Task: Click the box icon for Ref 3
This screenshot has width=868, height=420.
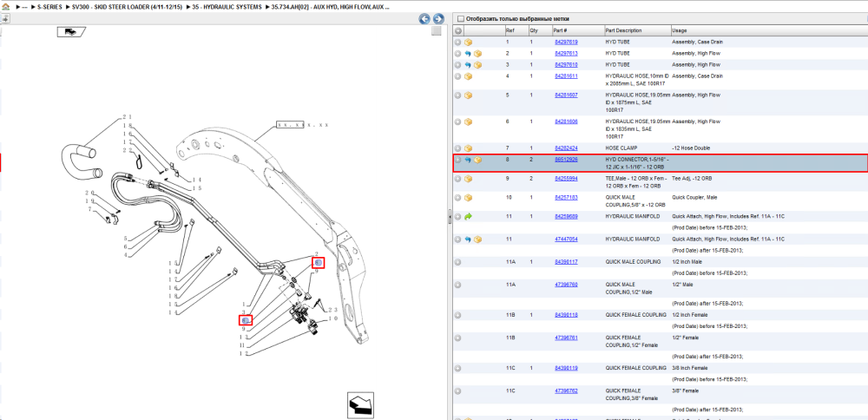Action: (x=477, y=65)
